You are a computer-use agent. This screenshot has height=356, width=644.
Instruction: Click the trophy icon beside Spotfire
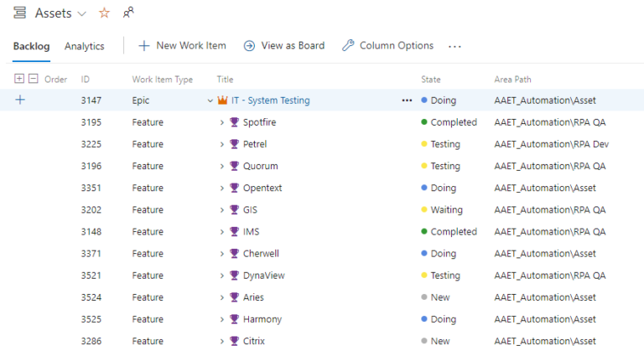tap(235, 122)
